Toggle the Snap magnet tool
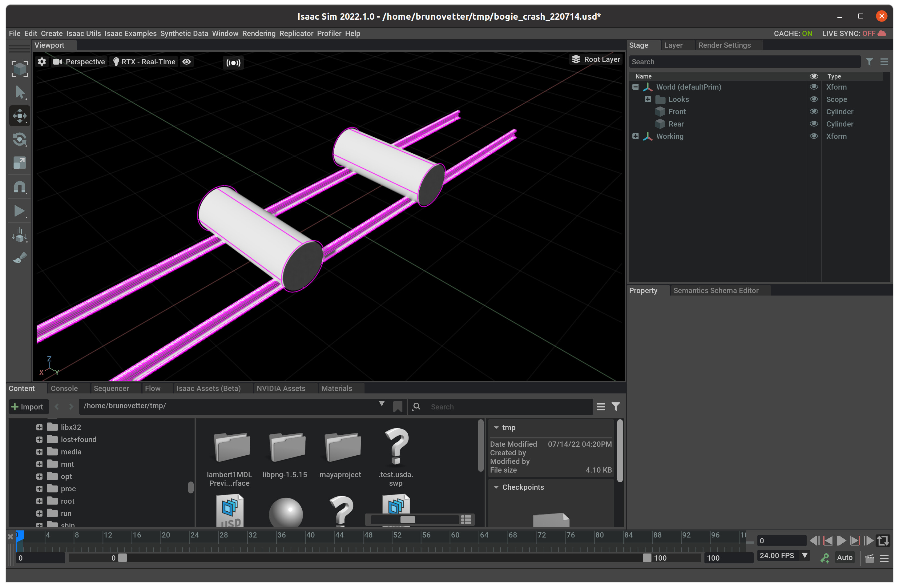899x588 pixels. pyautogui.click(x=20, y=187)
